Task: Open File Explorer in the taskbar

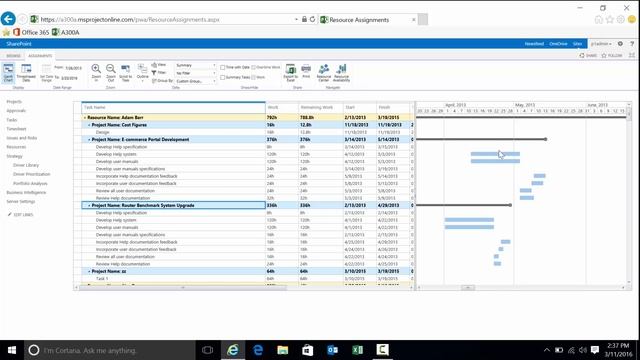Action: pos(283,350)
